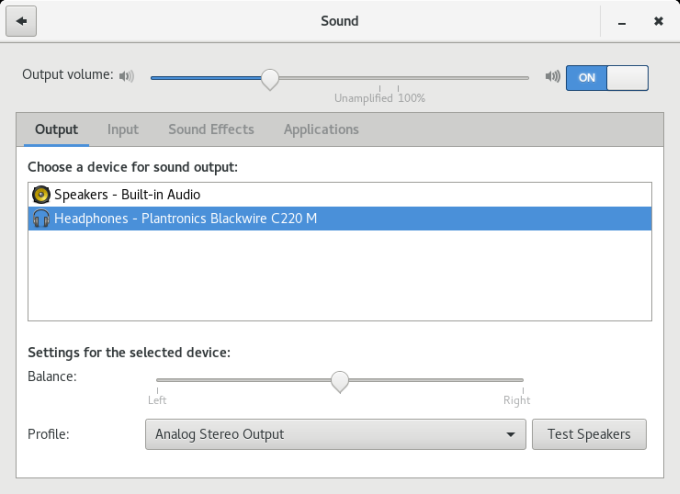The width and height of the screenshot is (680, 494).
Task: Click the back arrow button in header
Action: 21,21
